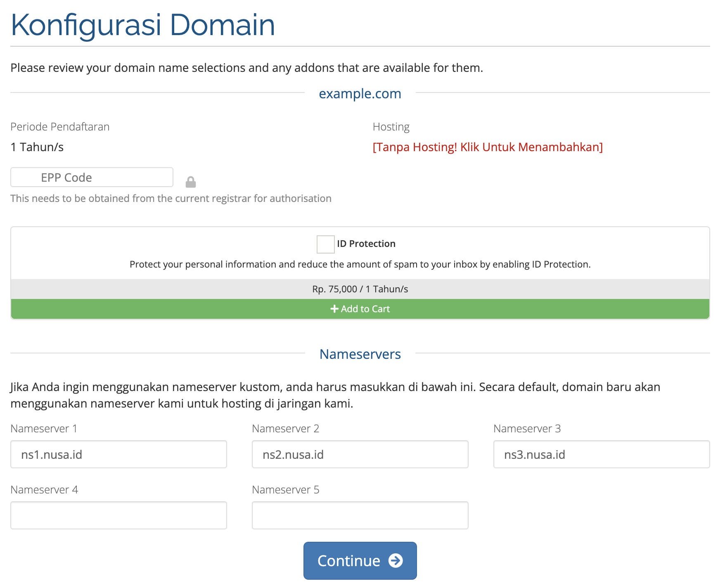Open the Tanpa Hosting link to add hosting
Viewport: 725px width, 588px height.
[487, 147]
